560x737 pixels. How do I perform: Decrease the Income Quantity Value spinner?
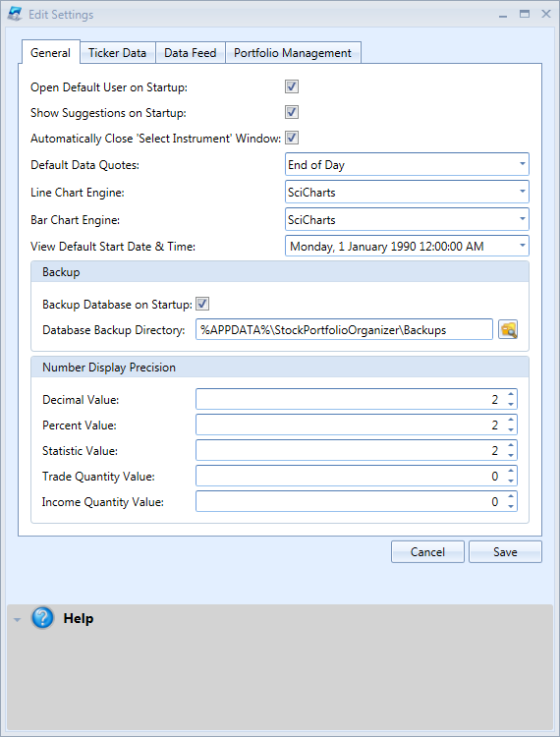[510, 506]
